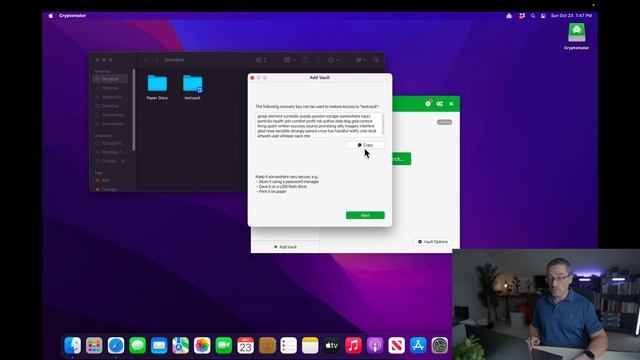640x360 pixels.
Task: Select Dropbox in the Finder sidebar
Action: point(110,79)
